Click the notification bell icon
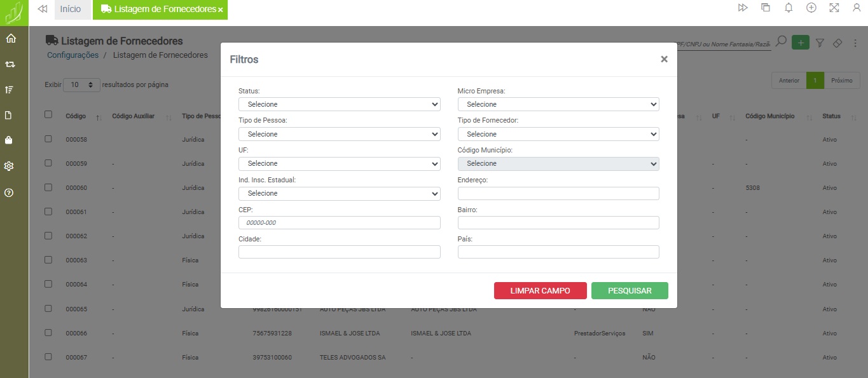This screenshot has height=378, width=868. (789, 8)
